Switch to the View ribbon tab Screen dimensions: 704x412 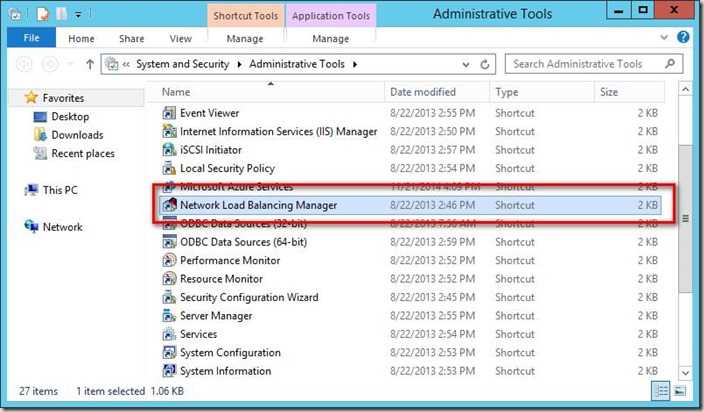click(180, 39)
